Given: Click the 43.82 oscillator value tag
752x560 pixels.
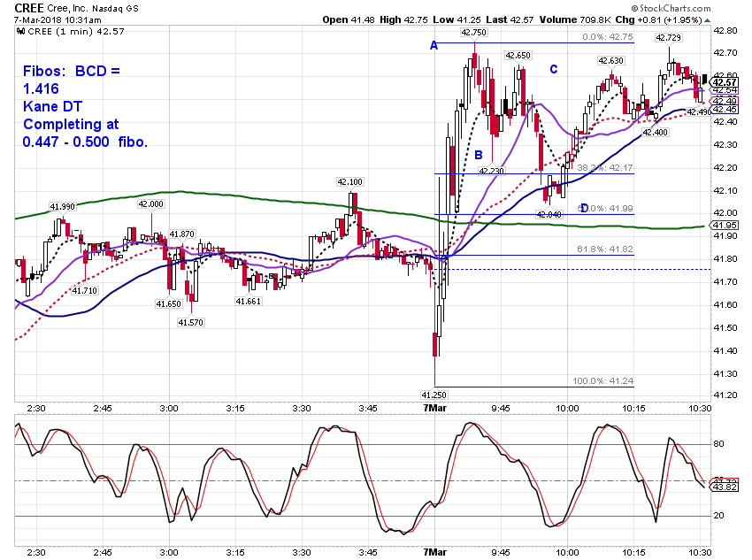Looking at the screenshot, I should (x=725, y=487).
